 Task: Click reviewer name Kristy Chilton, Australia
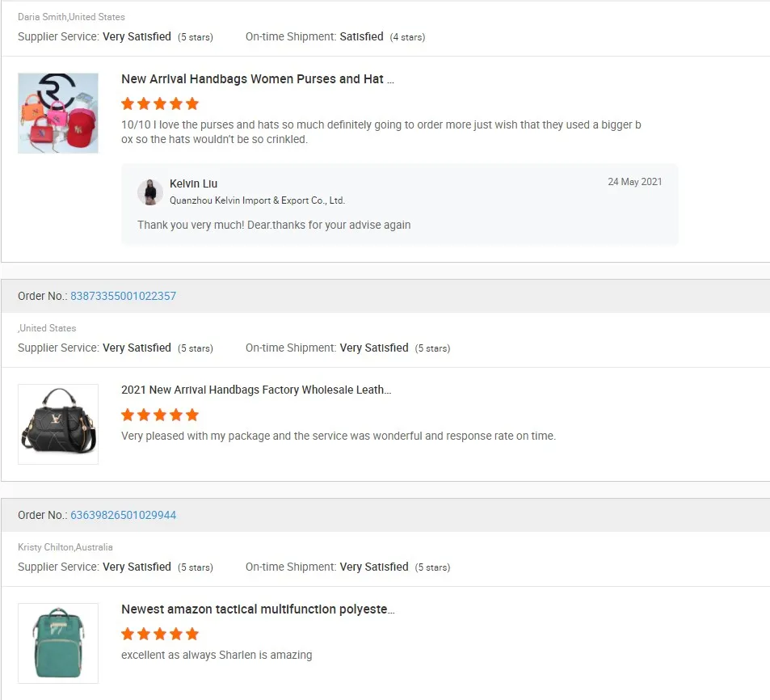[x=65, y=547]
